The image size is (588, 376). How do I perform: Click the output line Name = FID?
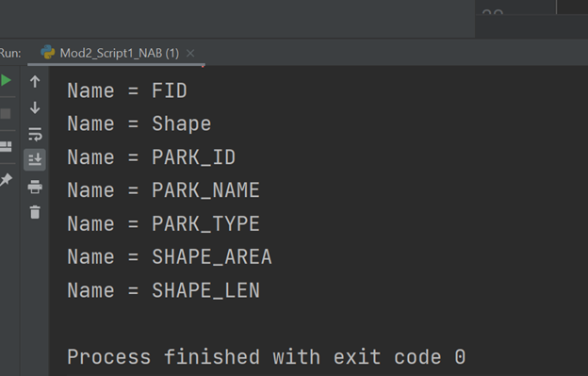tap(127, 91)
